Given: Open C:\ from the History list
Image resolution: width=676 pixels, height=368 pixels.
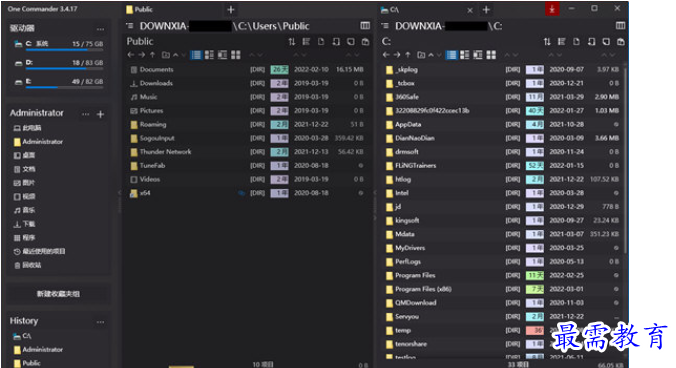Looking at the screenshot, I should 22,336.
